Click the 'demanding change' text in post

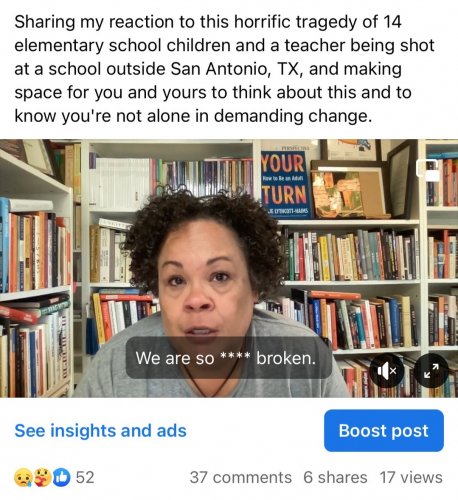pyautogui.click(x=292, y=116)
